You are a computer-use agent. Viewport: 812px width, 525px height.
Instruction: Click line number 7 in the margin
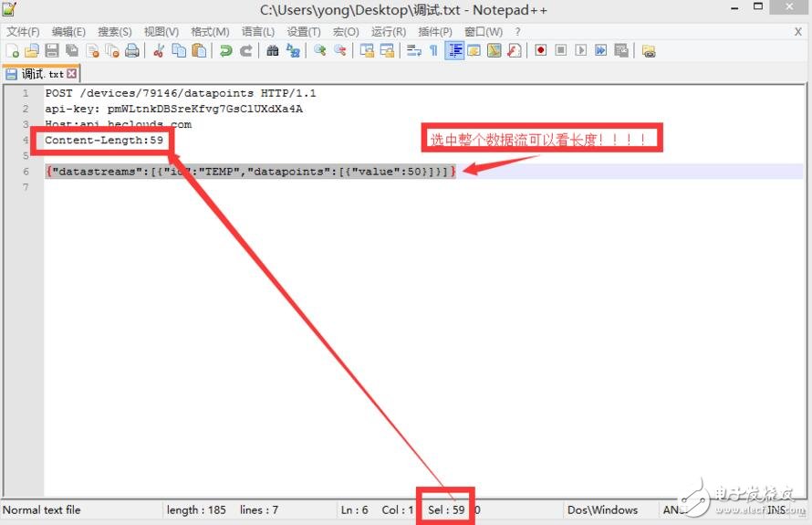[x=26, y=187]
